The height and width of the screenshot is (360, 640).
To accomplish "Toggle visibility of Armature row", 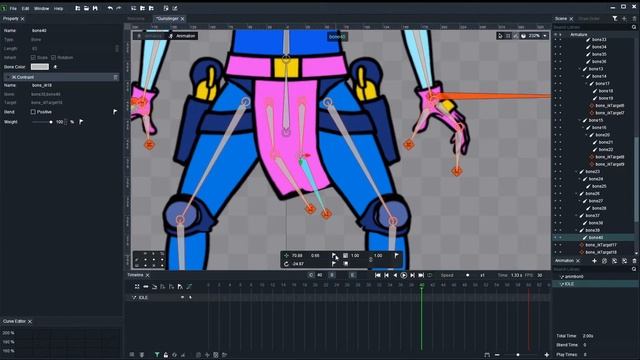I will [555, 35].
